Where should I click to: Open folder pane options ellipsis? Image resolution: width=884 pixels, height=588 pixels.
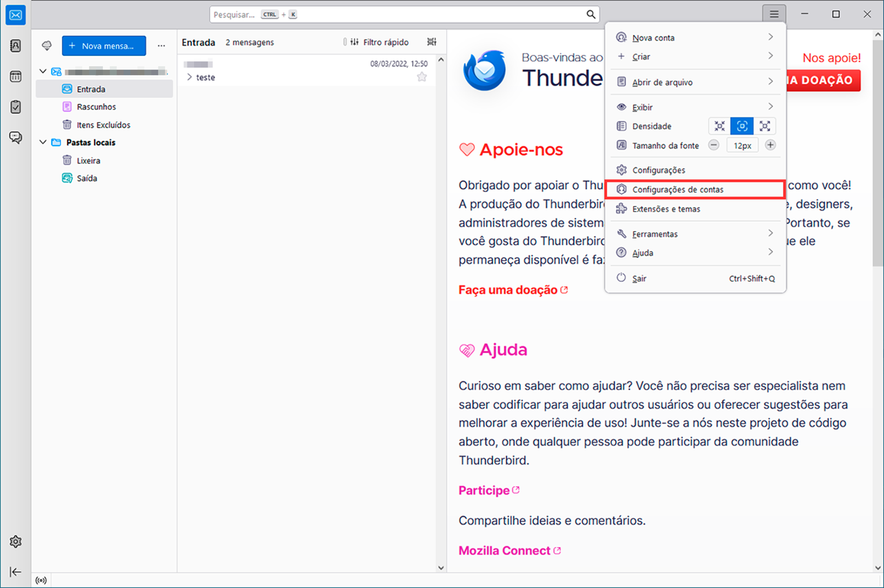161,46
